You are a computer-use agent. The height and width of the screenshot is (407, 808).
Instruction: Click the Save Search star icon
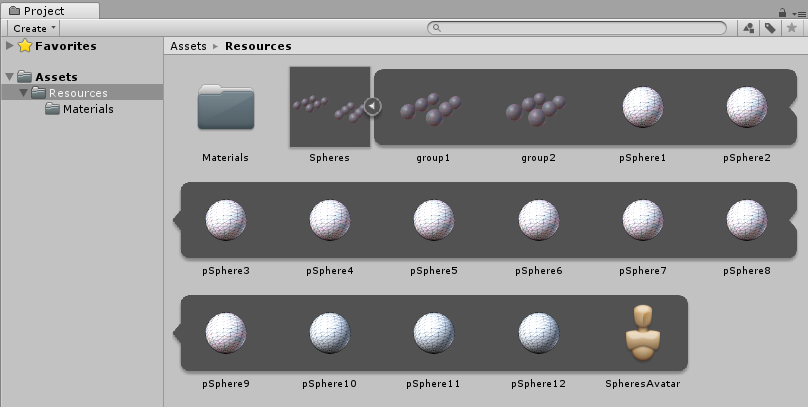coord(791,28)
